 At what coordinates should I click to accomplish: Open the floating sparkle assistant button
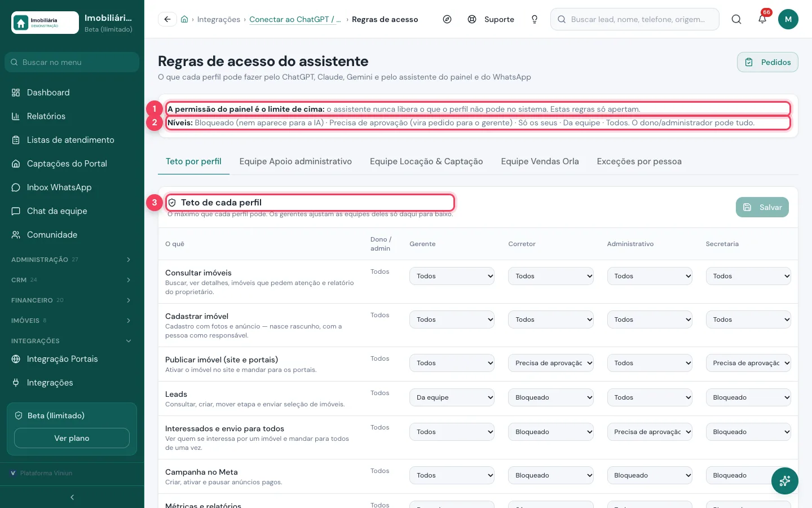pos(785,481)
